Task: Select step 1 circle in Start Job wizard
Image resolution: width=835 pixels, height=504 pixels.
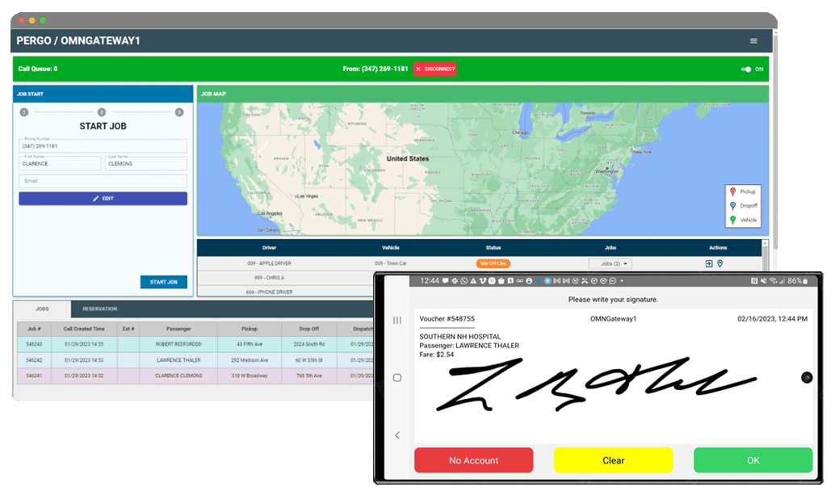Action: coord(23,112)
